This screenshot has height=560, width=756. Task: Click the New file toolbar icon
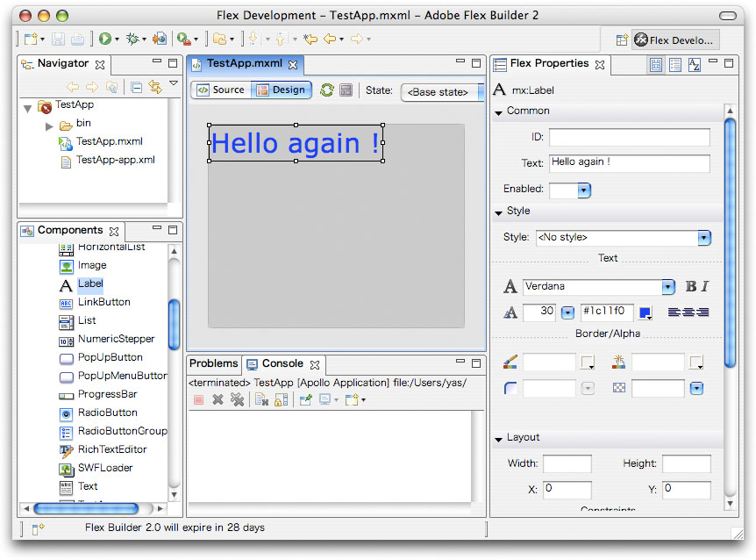tap(32, 39)
